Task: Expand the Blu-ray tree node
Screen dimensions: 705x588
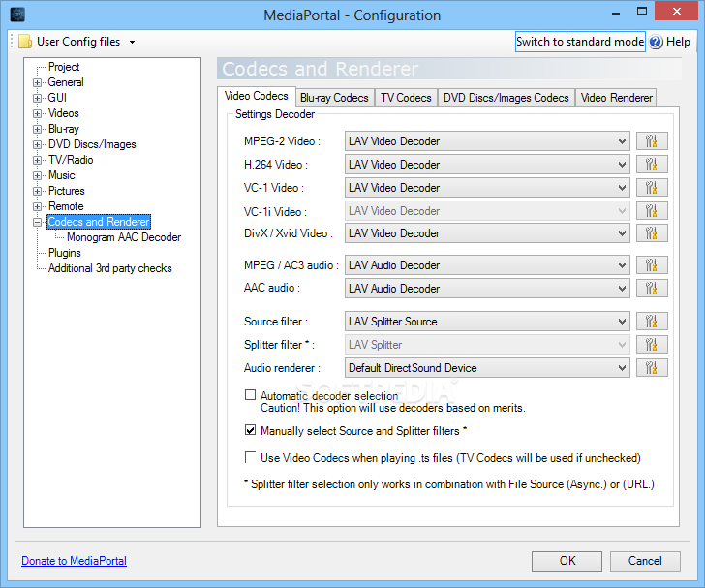Action: [x=38, y=129]
